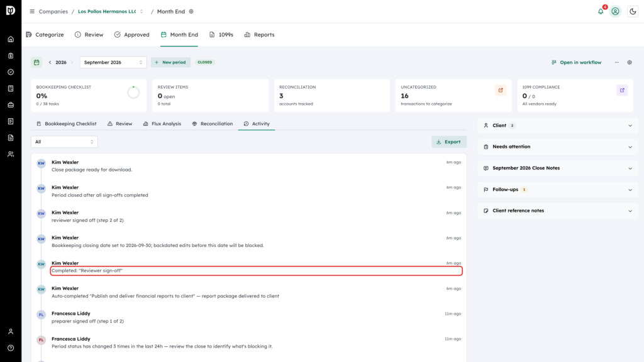Image resolution: width=644 pixels, height=362 pixels.
Task: Click the bookkeeping checklist progress ring
Action: 133,93
